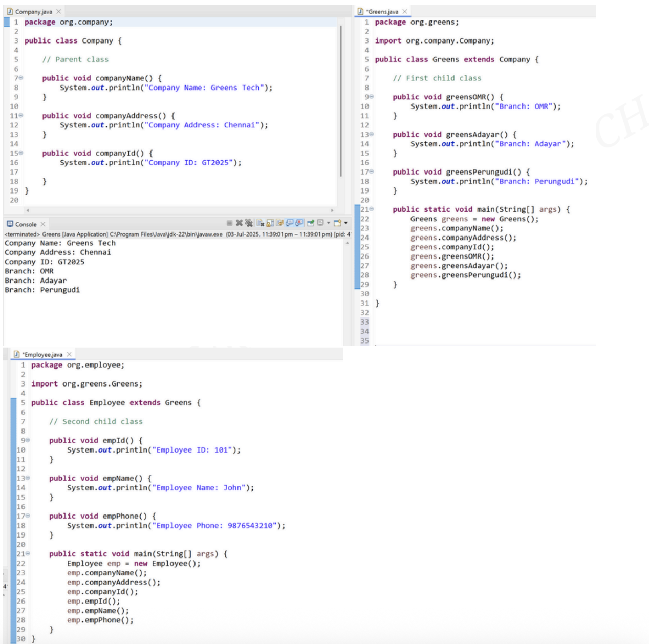
Task: Remove all terminated launches in Console
Action: point(249,223)
